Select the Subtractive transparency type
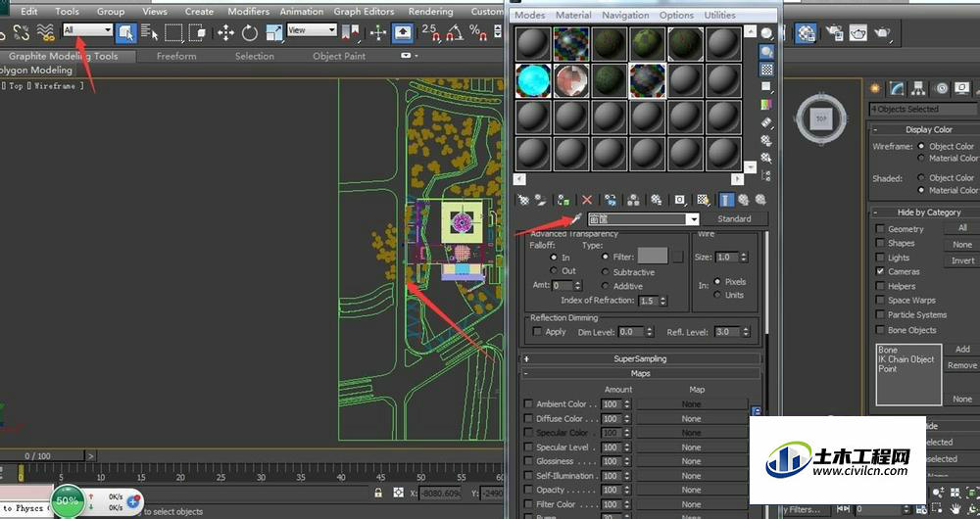This screenshot has width=980, height=519. coord(605,272)
